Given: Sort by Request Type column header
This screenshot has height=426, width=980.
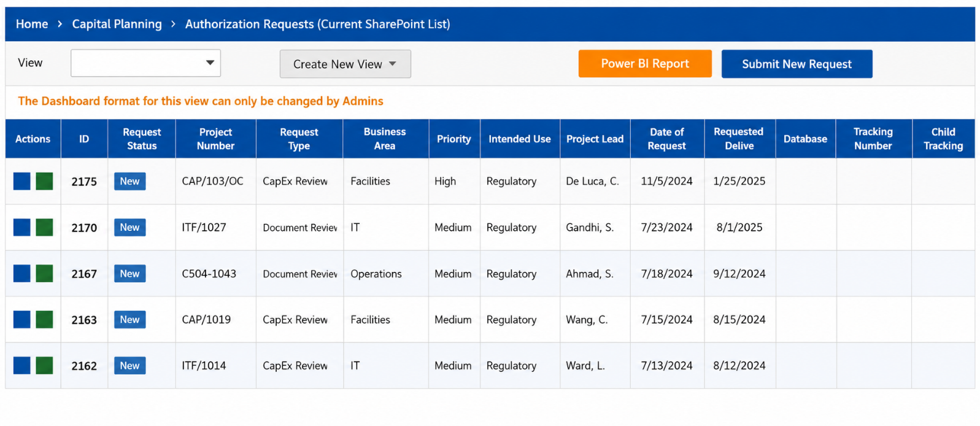Looking at the screenshot, I should tap(299, 139).
